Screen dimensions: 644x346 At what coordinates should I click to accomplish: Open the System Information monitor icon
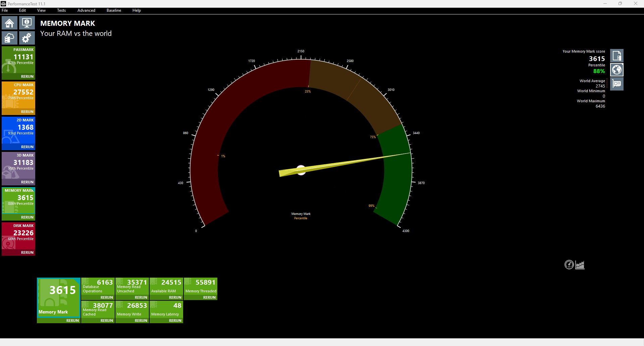(x=27, y=23)
